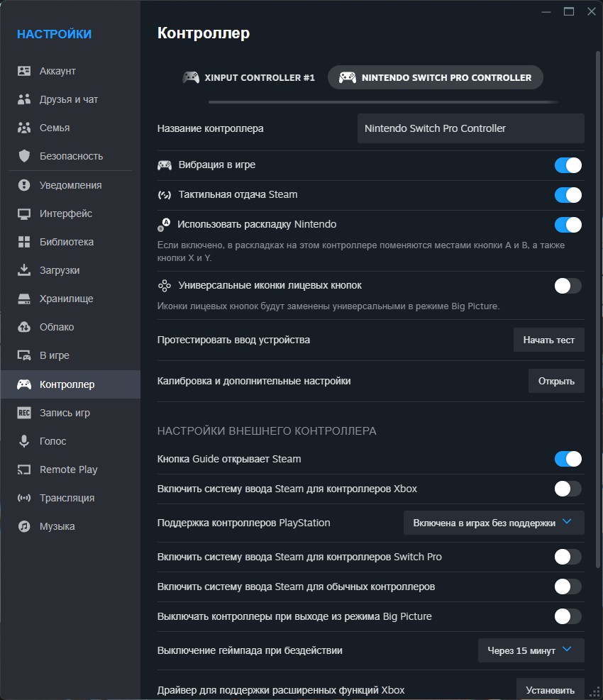Toggle the Use Nintendo layout switch

(568, 225)
